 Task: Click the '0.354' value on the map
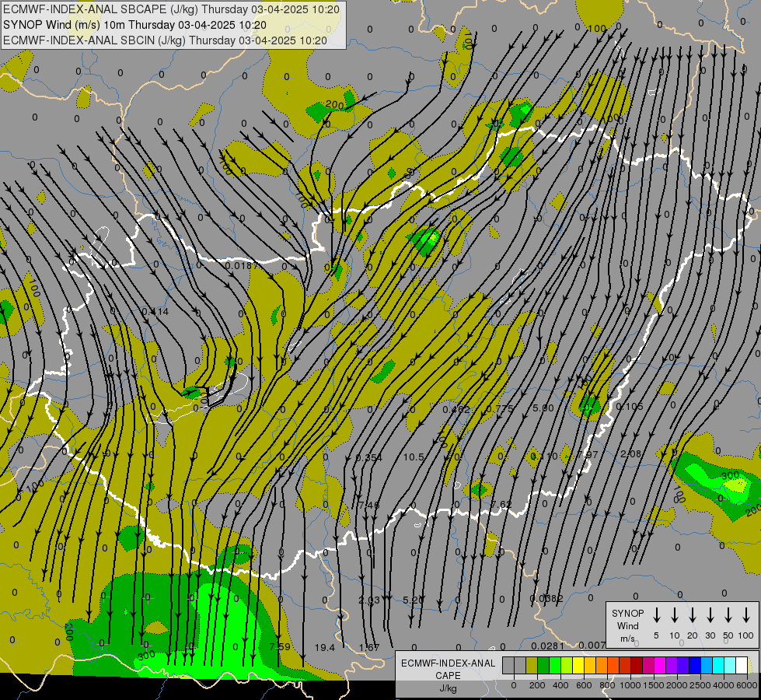click(x=369, y=457)
